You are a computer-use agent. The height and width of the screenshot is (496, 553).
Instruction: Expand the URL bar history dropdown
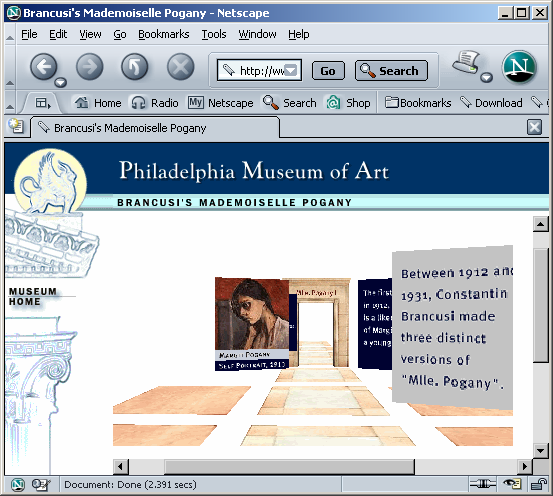click(x=291, y=70)
